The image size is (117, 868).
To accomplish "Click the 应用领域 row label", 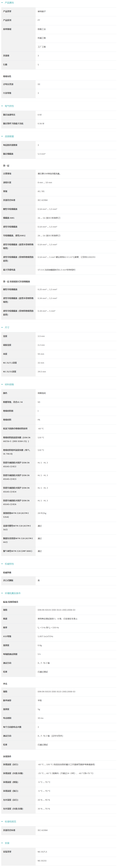I will [7, 29].
